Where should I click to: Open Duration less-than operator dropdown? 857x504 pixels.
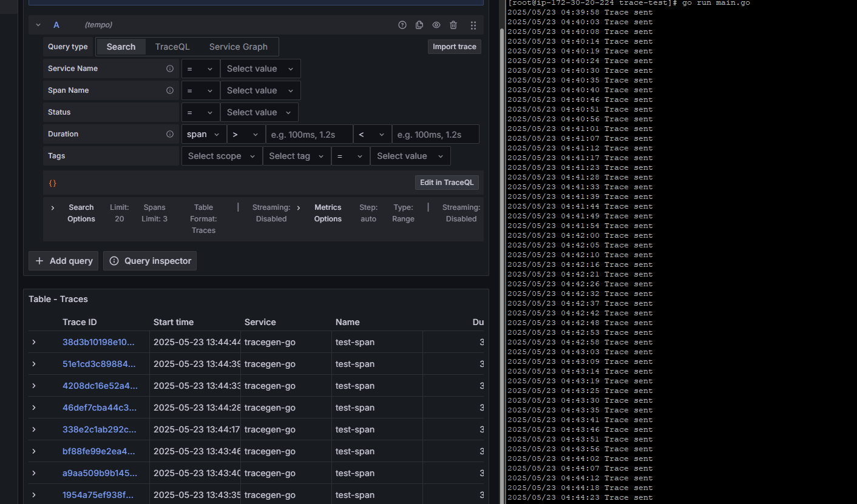point(373,134)
